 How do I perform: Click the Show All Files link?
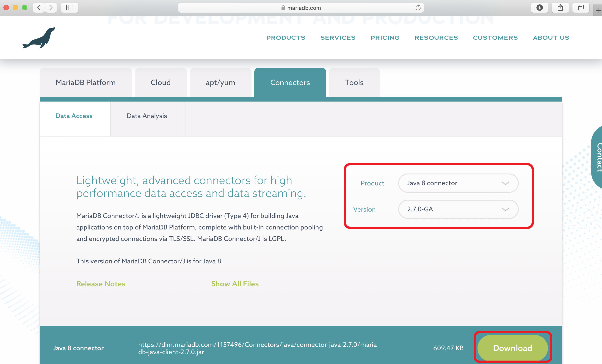click(235, 284)
